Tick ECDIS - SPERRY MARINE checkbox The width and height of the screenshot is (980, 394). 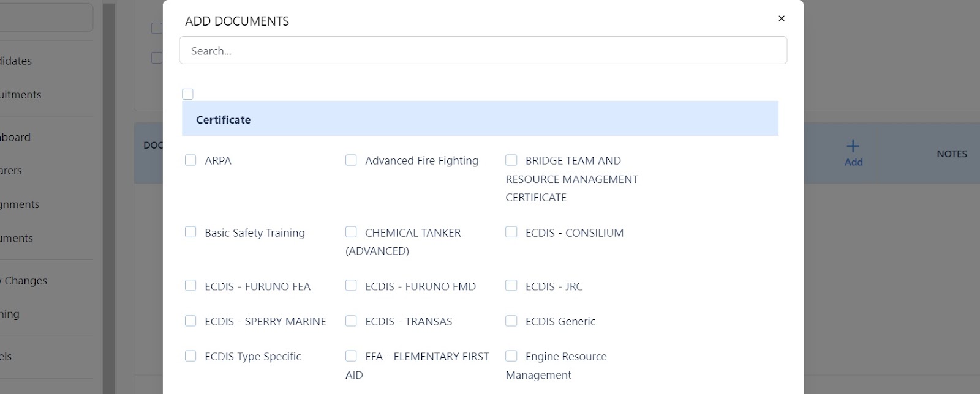point(191,321)
